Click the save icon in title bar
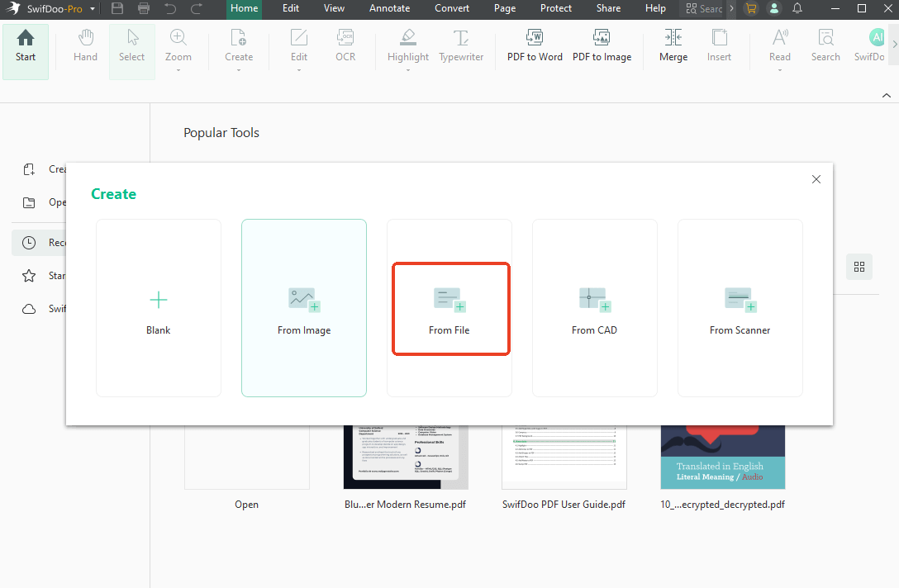 (117, 9)
